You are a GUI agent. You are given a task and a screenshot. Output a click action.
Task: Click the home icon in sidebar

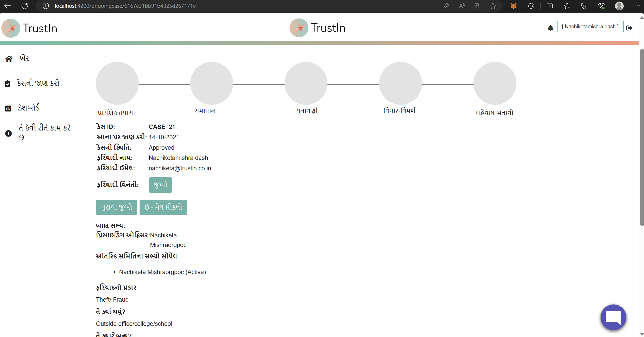pos(9,59)
